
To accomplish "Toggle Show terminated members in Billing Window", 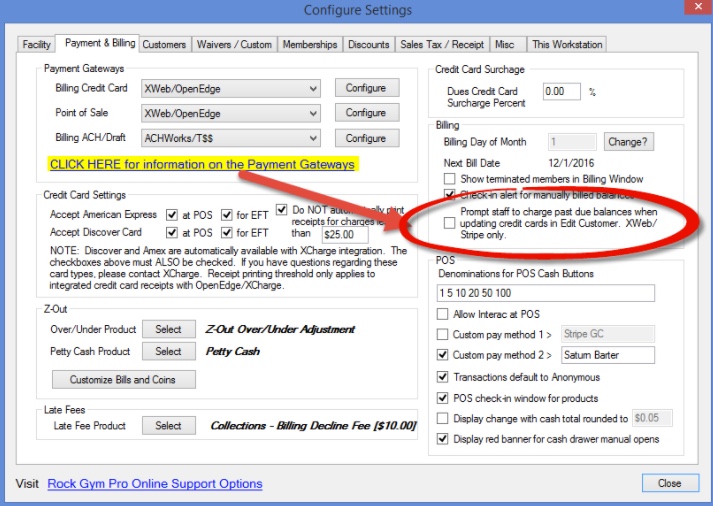I will point(449,178).
